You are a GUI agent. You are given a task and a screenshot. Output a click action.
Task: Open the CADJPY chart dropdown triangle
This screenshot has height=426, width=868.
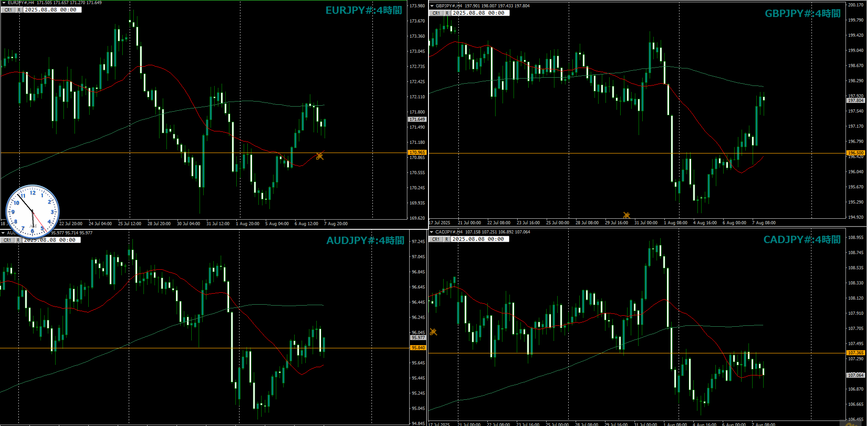point(432,232)
